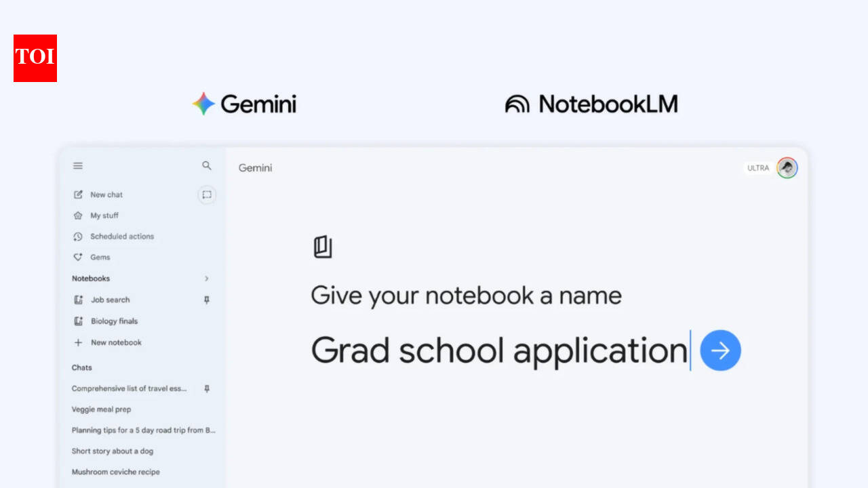Click the search magnifier in the sidebar
Screen dimensions: 868x488
click(x=207, y=165)
